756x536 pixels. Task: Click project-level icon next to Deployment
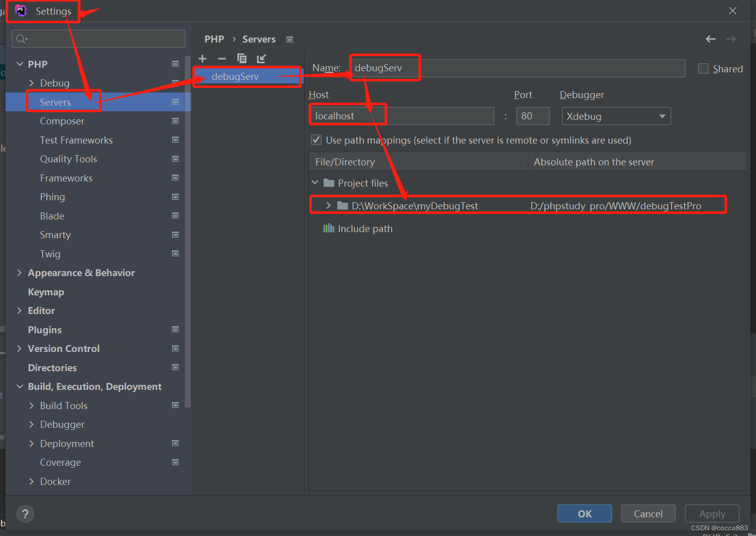[175, 443]
